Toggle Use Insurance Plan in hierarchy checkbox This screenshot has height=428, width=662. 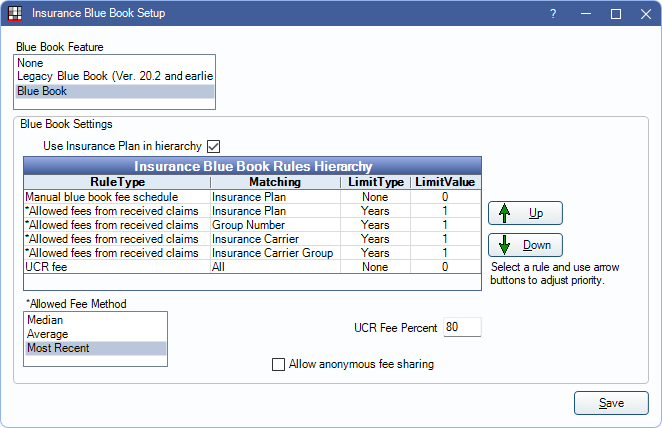coord(214,146)
